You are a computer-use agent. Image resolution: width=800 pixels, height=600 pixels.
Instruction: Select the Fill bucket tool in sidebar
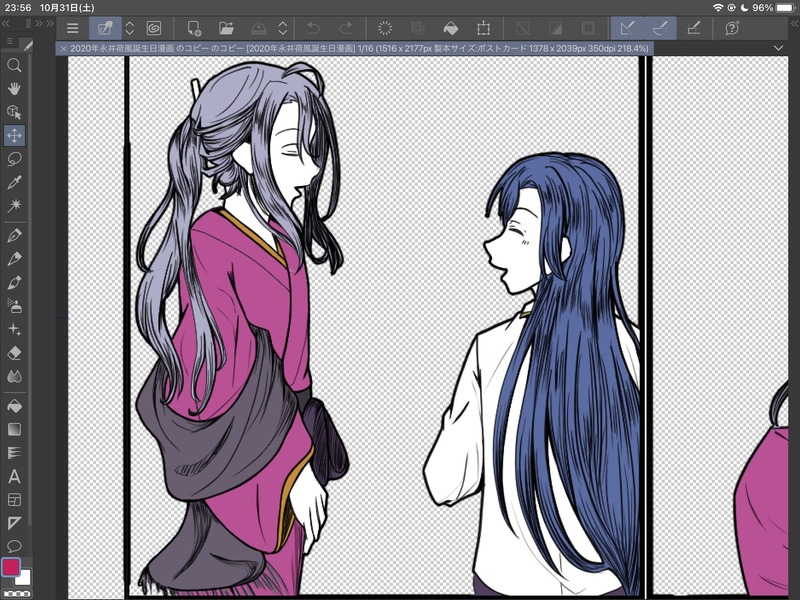pyautogui.click(x=14, y=406)
